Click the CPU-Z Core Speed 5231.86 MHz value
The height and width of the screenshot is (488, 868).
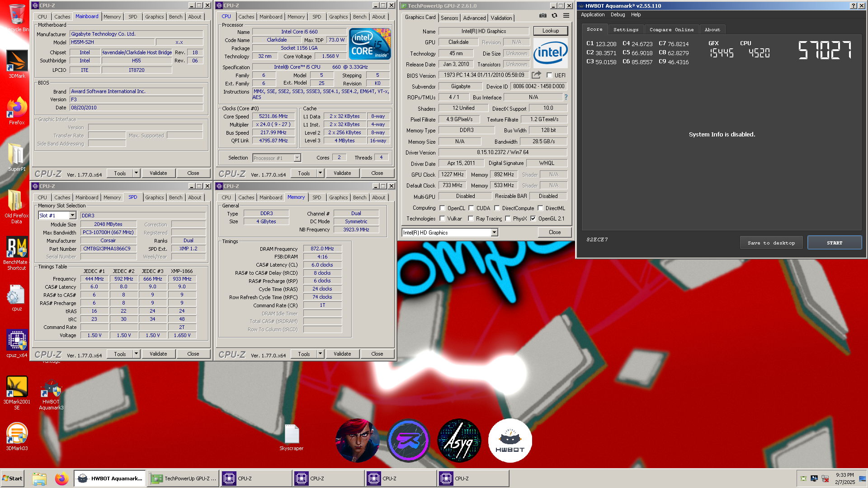(273, 116)
